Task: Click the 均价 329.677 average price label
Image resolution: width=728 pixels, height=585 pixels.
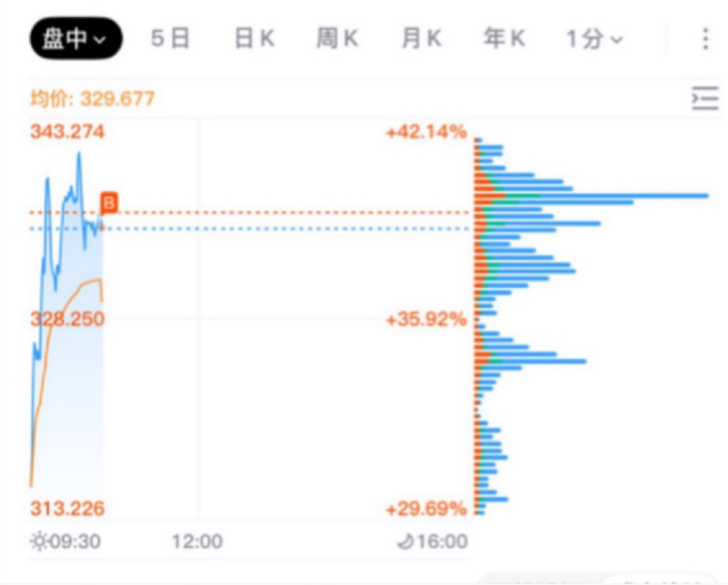Action: click(x=92, y=99)
